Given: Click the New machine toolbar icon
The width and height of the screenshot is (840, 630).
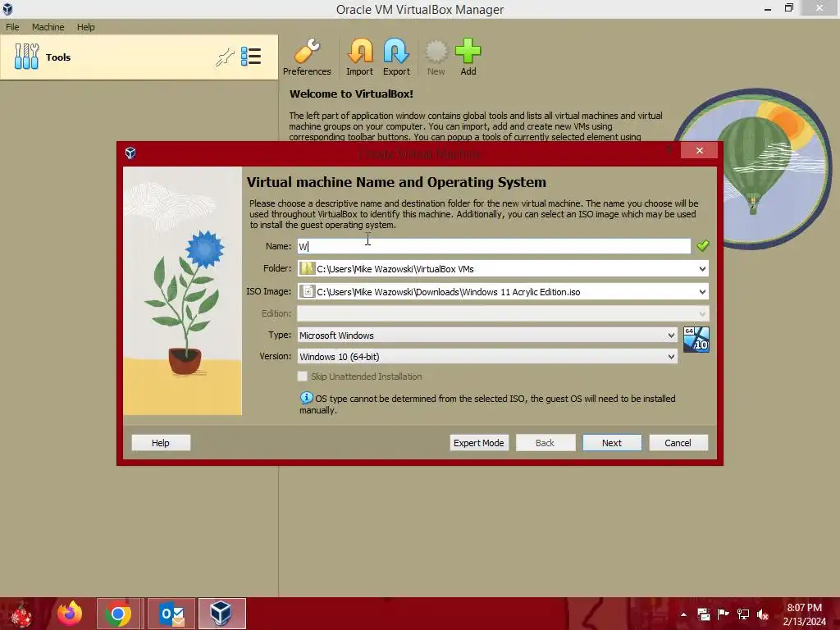Looking at the screenshot, I should click(x=436, y=57).
